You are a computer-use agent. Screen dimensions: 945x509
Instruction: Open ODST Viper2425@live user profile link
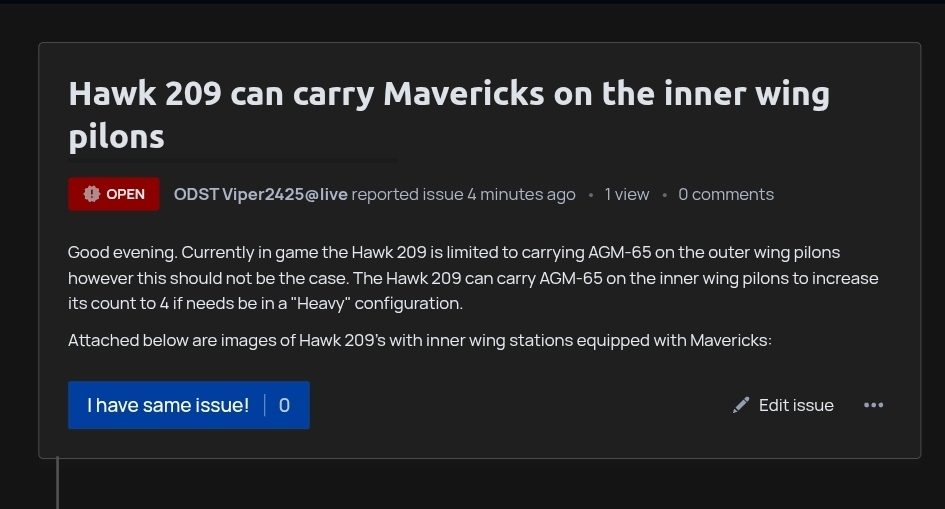point(260,194)
